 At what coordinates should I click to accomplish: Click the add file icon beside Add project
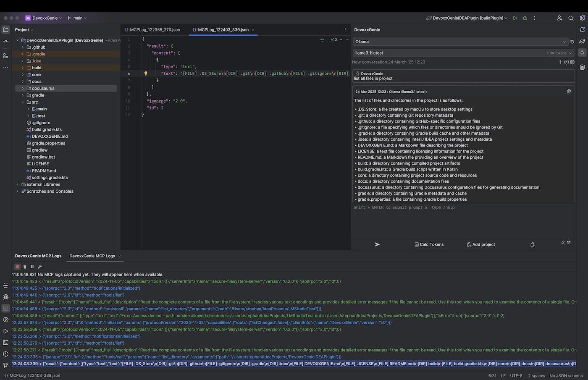(x=533, y=244)
